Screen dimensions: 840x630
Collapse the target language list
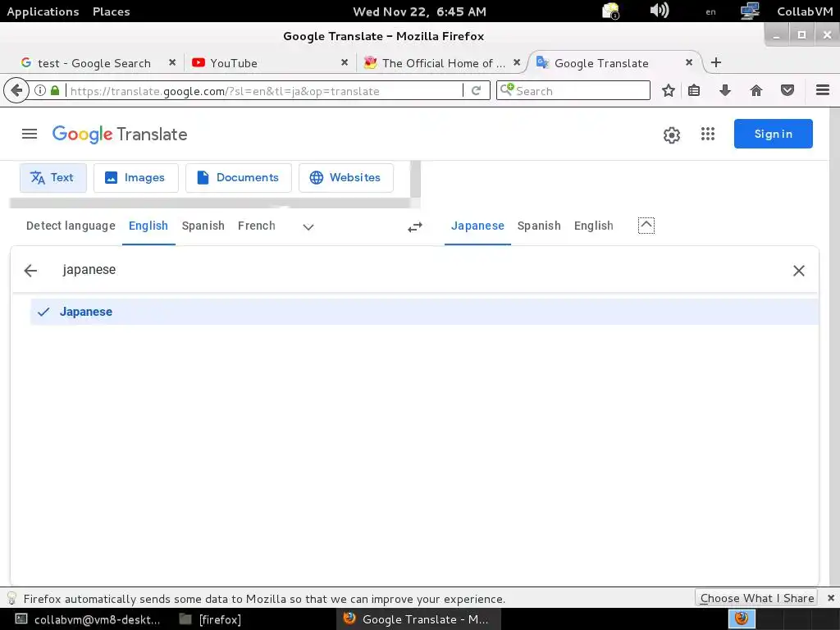click(646, 226)
